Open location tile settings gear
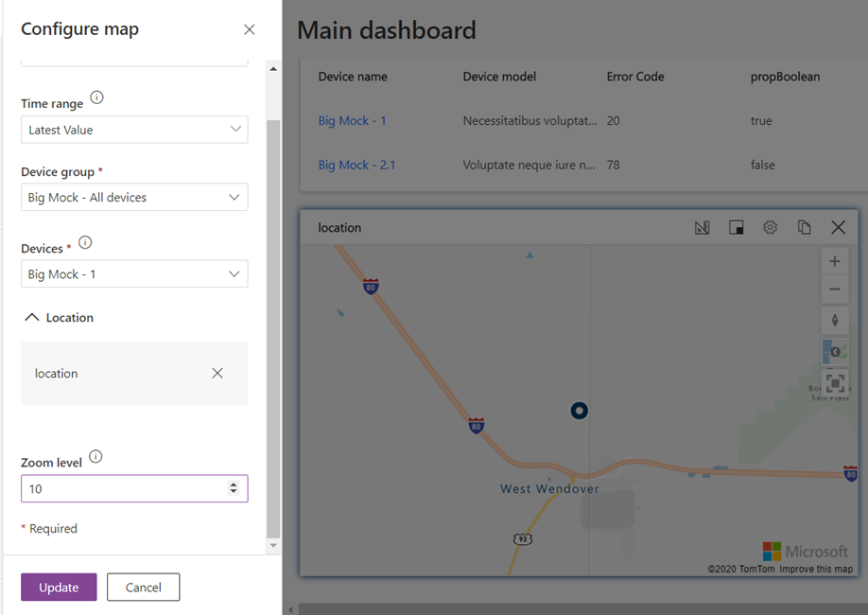The image size is (868, 615). [x=770, y=227]
